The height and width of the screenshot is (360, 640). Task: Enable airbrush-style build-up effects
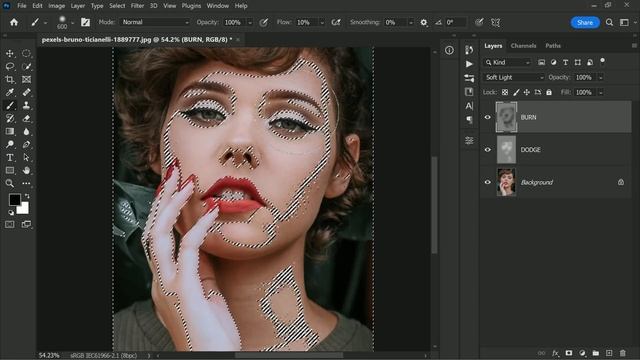pyautogui.click(x=336, y=22)
